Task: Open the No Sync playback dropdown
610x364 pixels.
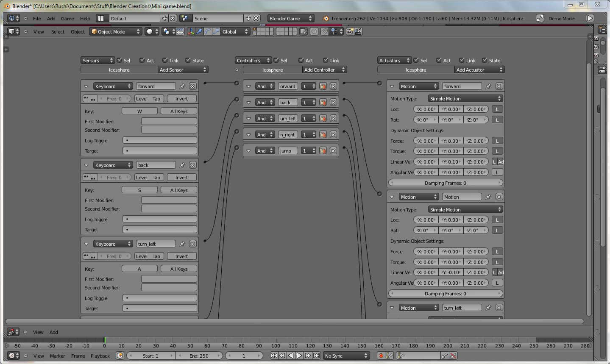Action: point(346,356)
